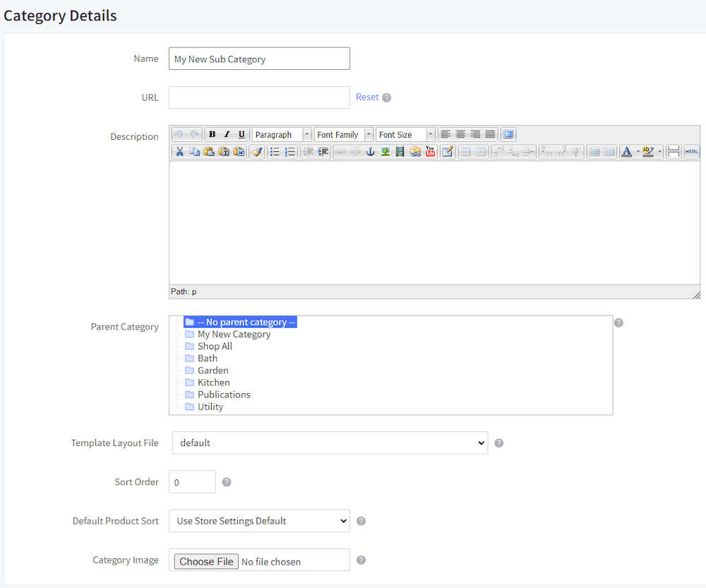The height and width of the screenshot is (588, 706).
Task: Click the YouTube video icon
Action: (431, 152)
